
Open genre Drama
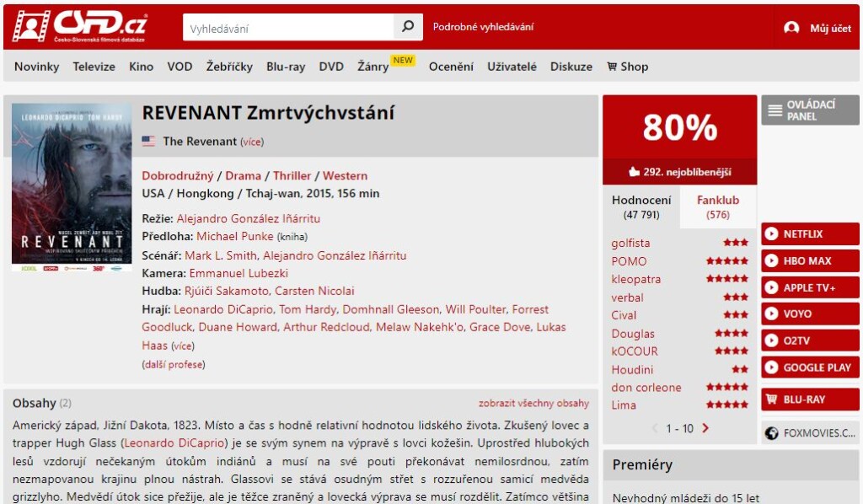[x=244, y=175]
